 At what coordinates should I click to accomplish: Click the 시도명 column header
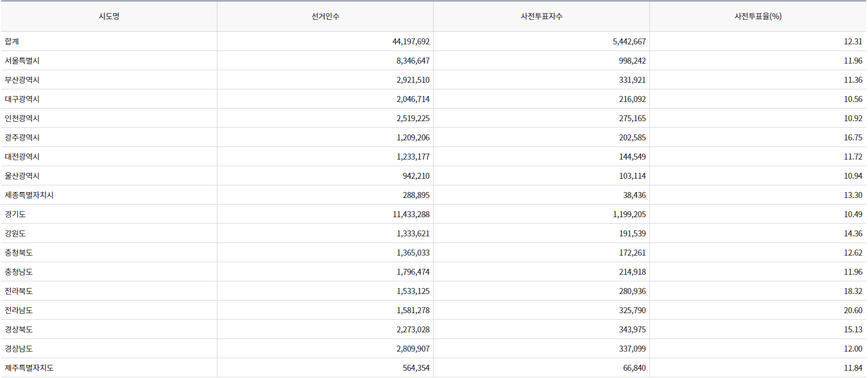[109, 16]
